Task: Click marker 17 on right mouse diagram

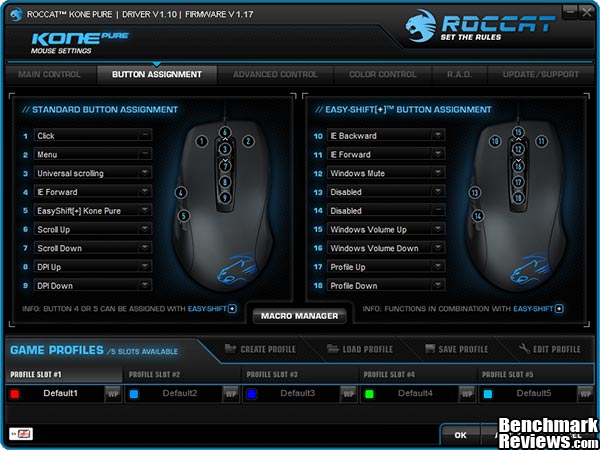Action: pos(518,182)
